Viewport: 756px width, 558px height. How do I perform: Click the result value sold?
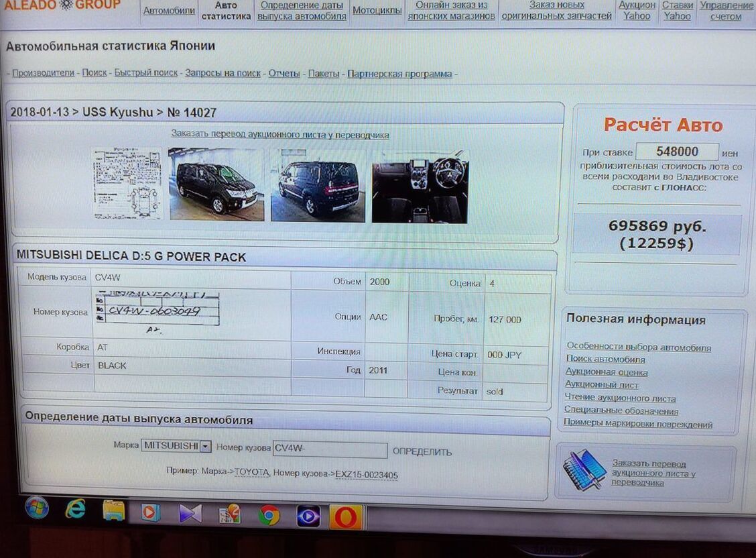tap(495, 392)
